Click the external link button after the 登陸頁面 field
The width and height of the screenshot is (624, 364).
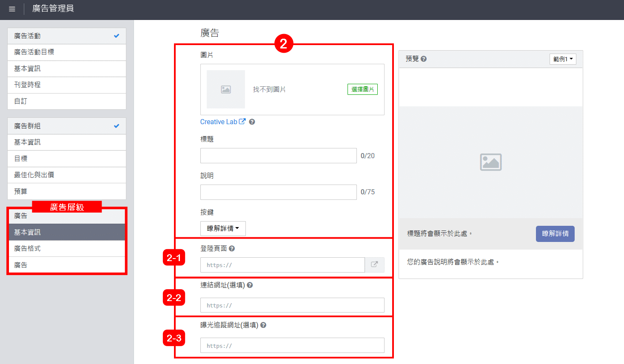point(375,264)
